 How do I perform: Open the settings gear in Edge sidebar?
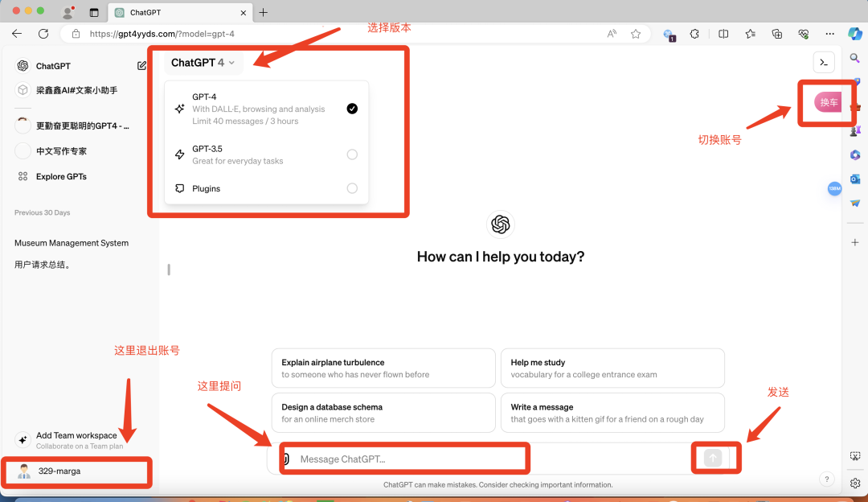point(854,483)
